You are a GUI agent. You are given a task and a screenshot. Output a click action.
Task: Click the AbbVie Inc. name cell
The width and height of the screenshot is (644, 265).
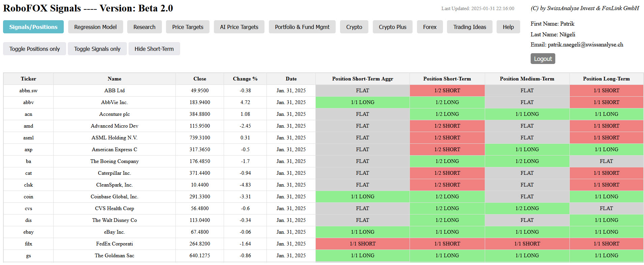pos(114,102)
